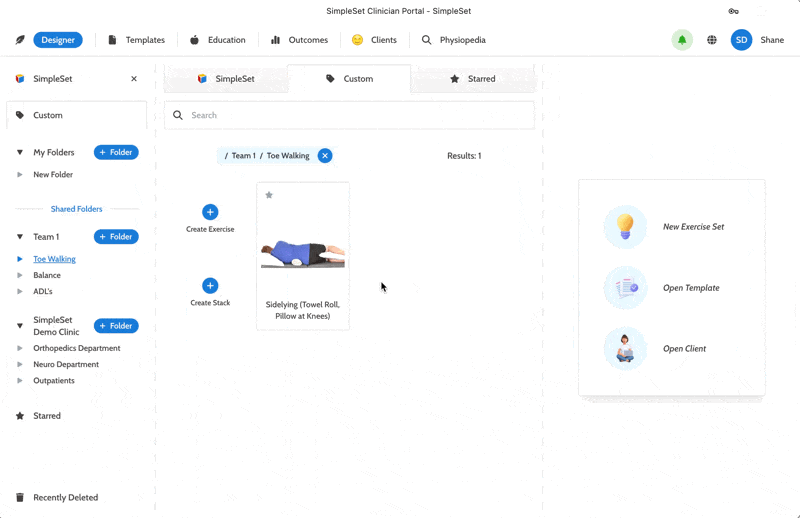The height and width of the screenshot is (518, 800).
Task: Choose Open Client
Action: tap(684, 349)
